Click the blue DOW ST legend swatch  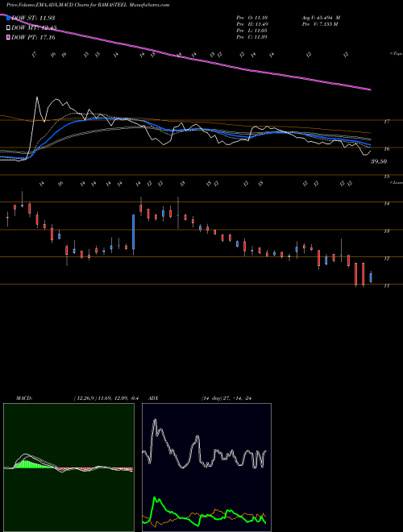[9, 18]
